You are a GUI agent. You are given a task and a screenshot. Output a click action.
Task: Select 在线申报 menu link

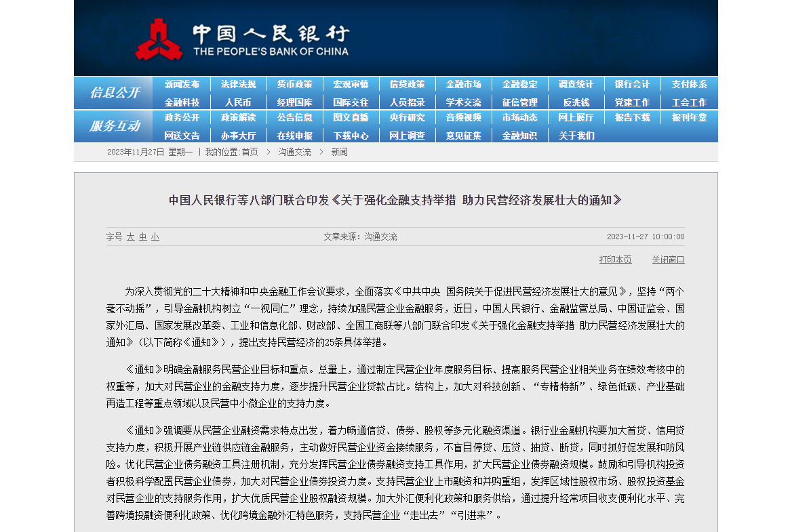coord(294,136)
